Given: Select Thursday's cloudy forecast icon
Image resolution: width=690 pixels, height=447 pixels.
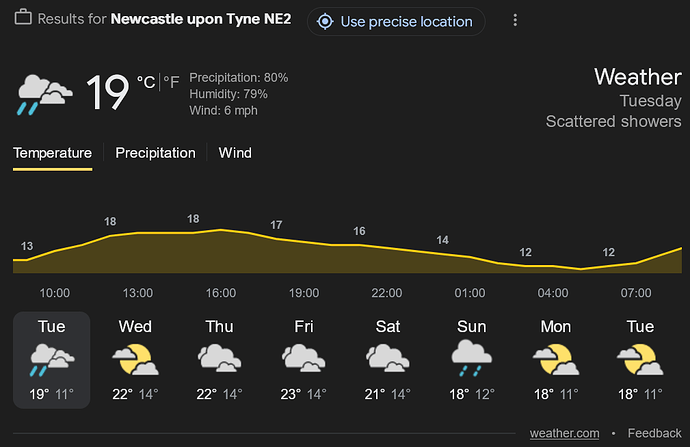Looking at the screenshot, I should [x=219, y=359].
